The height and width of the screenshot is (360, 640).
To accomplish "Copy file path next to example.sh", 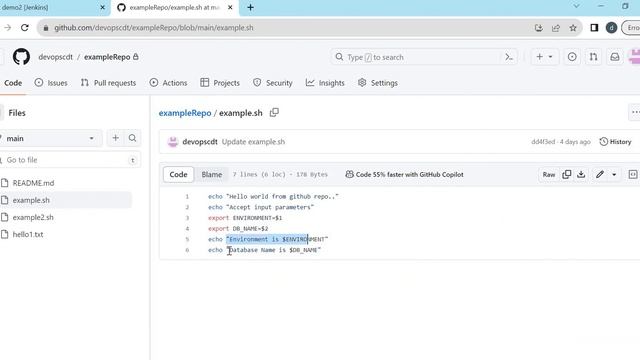I will [x=274, y=112].
